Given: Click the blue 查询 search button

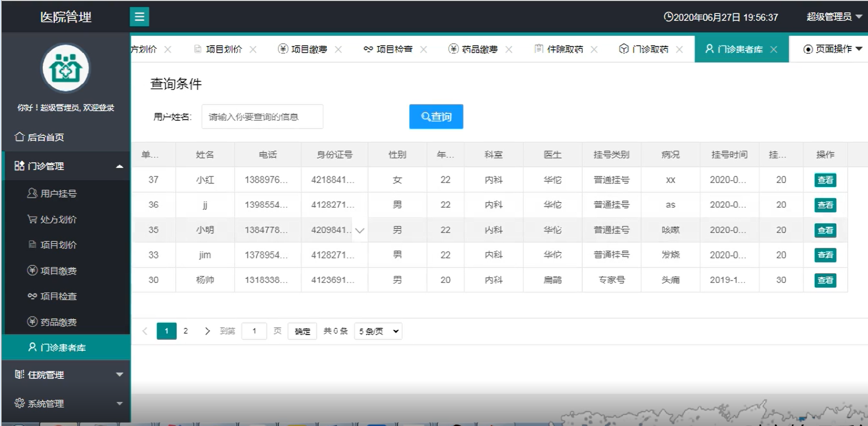Looking at the screenshot, I should point(436,117).
